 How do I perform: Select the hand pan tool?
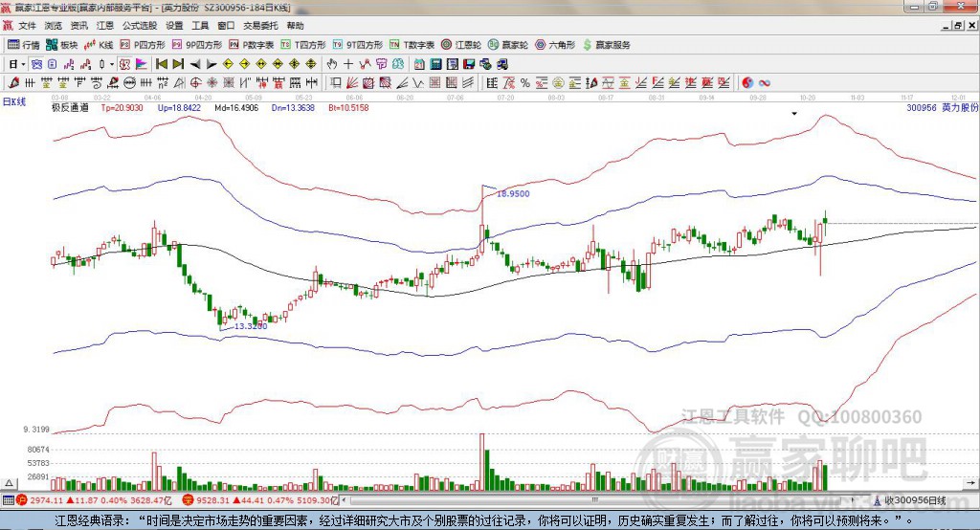pos(332,64)
